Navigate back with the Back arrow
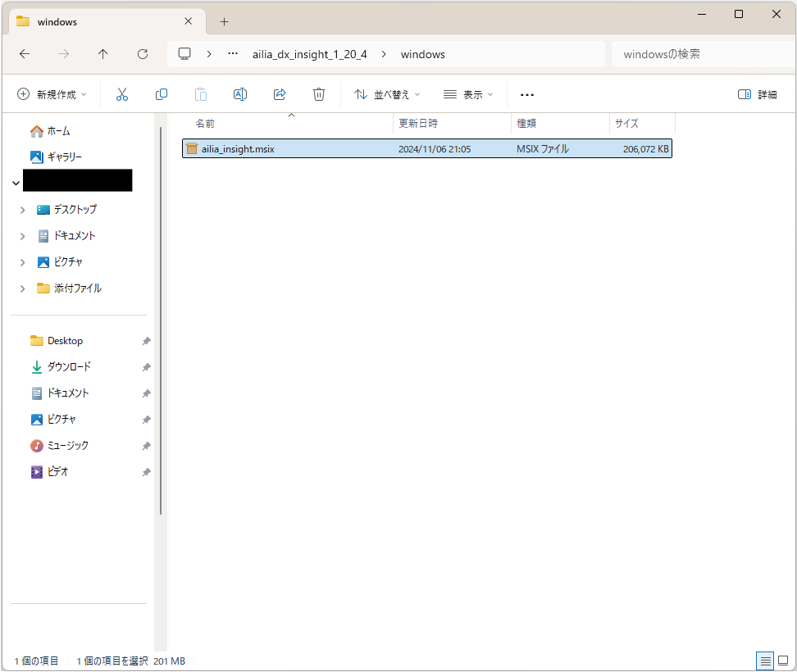The image size is (797, 672). 25,54
